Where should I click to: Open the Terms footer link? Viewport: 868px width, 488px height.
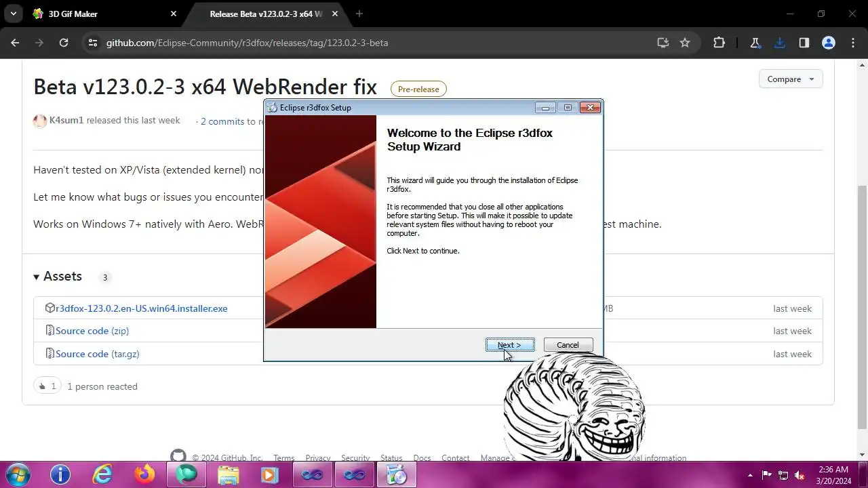(x=284, y=458)
